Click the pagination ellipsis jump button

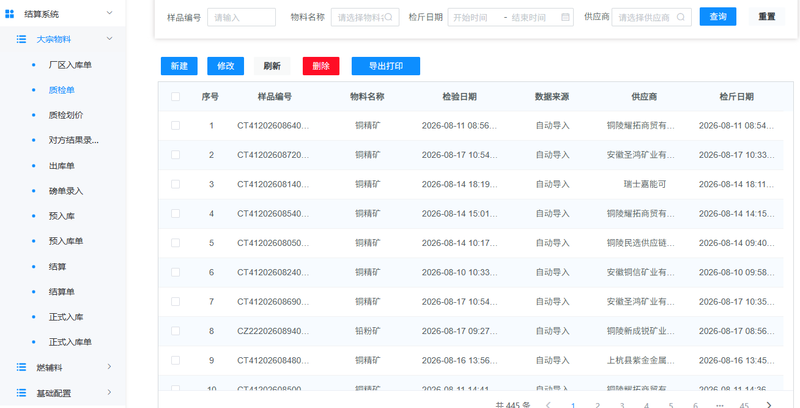coord(720,405)
